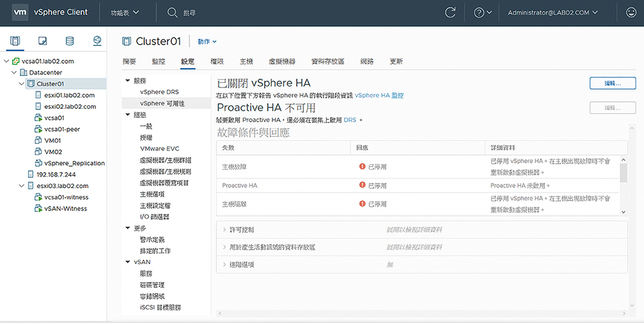Click the vSphere_Replication appliance icon
This screenshot has height=324, width=644.
pyautogui.click(x=38, y=163)
